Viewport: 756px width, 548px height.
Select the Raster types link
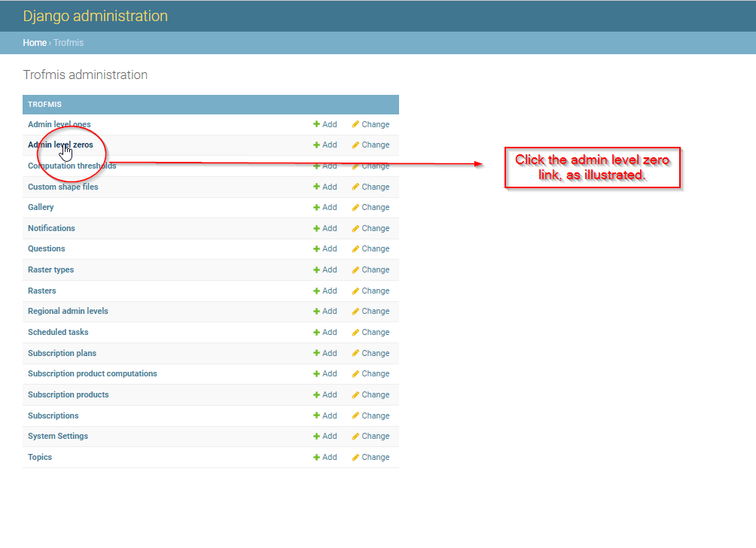click(50, 270)
